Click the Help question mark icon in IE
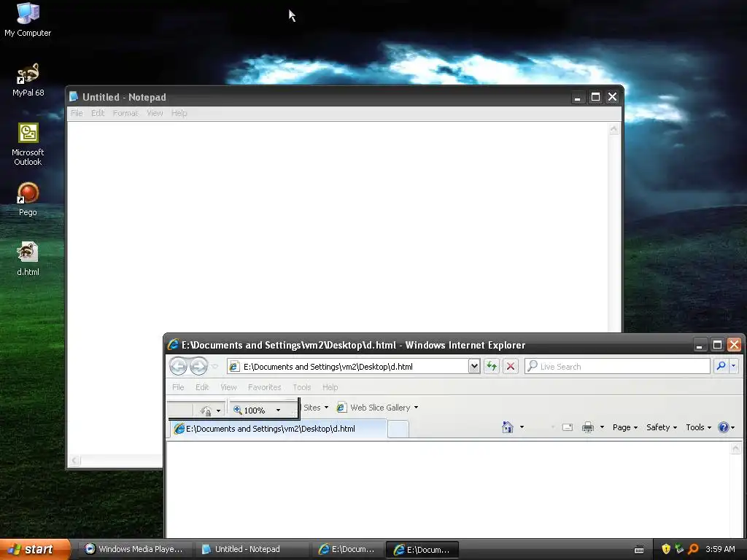This screenshot has width=747, height=560. click(723, 427)
